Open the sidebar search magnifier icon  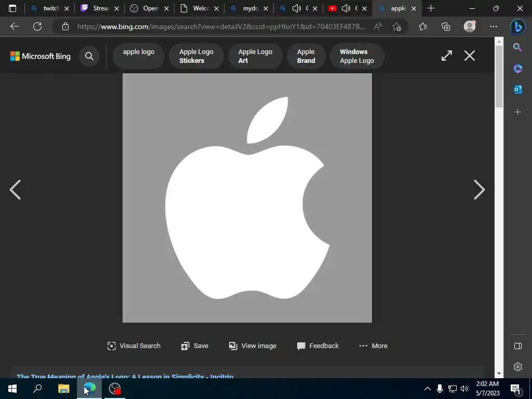point(517,47)
